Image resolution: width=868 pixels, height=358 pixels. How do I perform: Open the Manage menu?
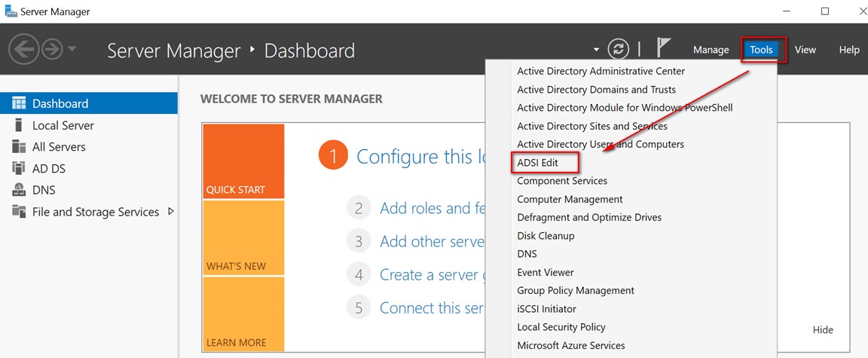coord(711,50)
